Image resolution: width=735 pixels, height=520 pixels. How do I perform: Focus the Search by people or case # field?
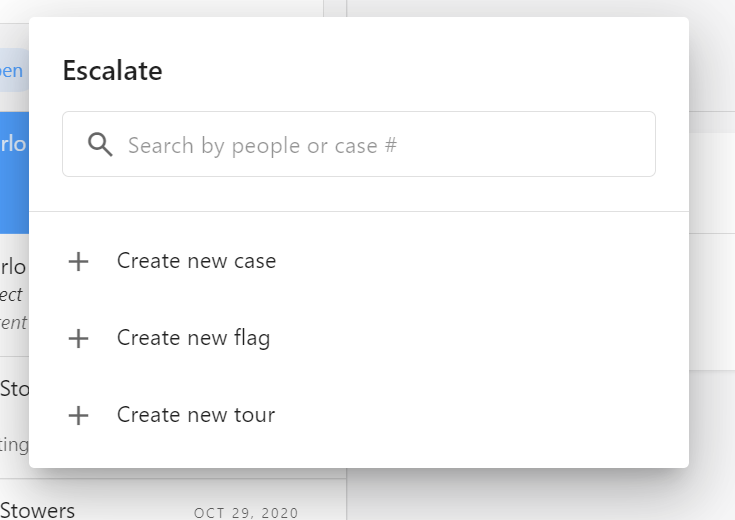[359, 144]
